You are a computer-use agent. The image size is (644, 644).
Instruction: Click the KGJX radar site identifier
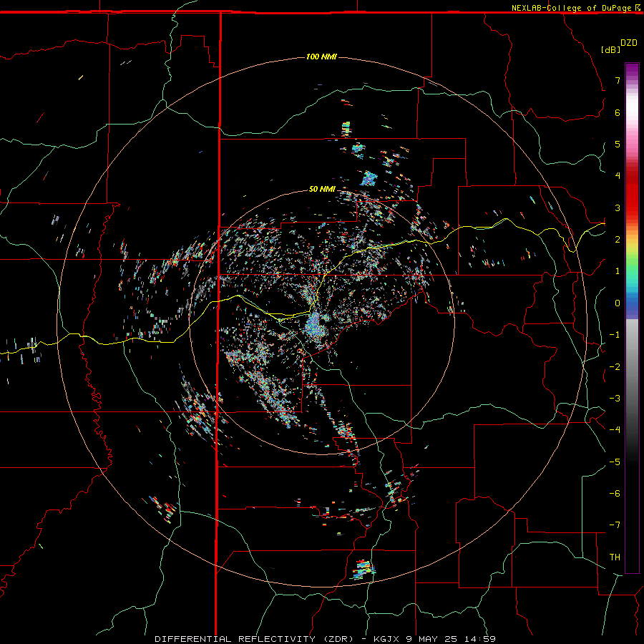click(387, 639)
